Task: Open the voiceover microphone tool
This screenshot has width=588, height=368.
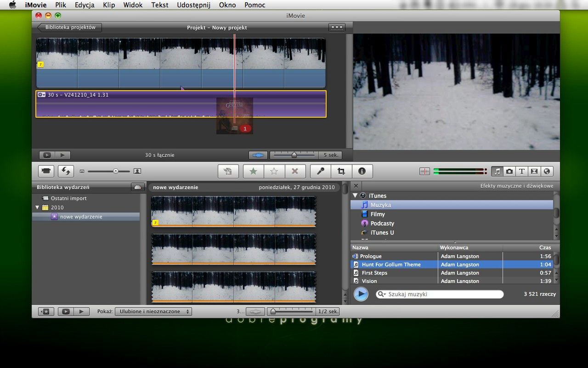Action: pos(321,171)
